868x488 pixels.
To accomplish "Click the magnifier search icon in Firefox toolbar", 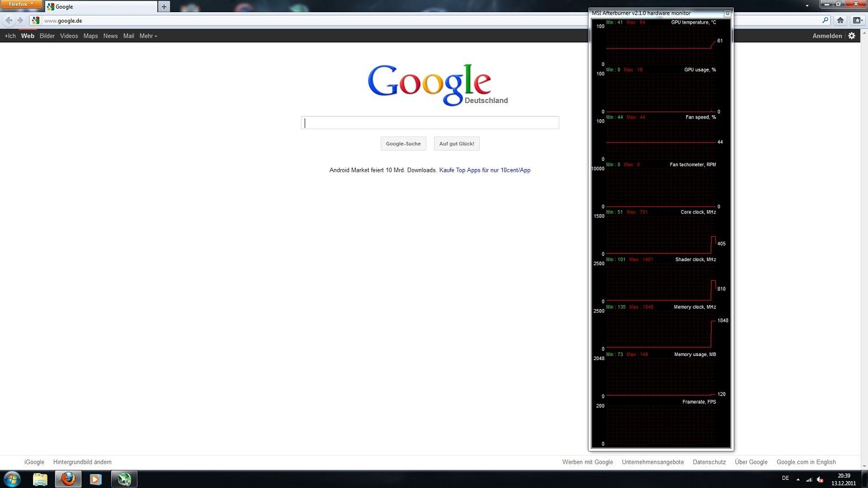I will tap(826, 20).
